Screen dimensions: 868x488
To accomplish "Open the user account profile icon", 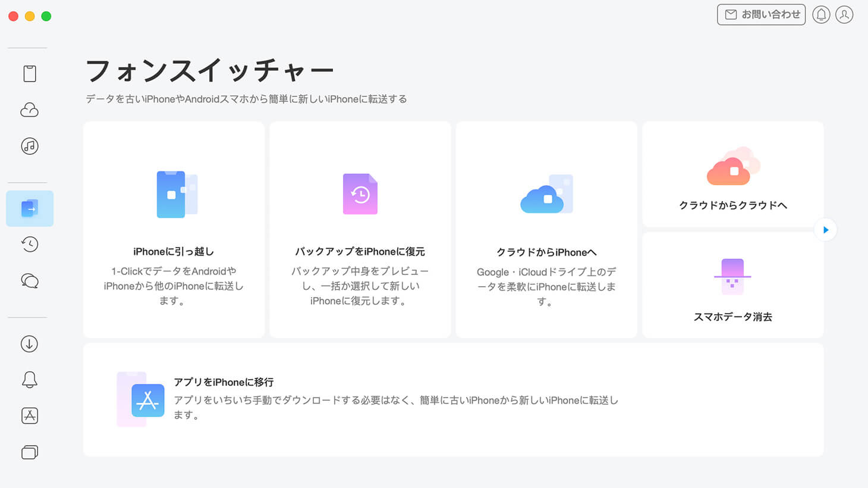I will point(844,14).
